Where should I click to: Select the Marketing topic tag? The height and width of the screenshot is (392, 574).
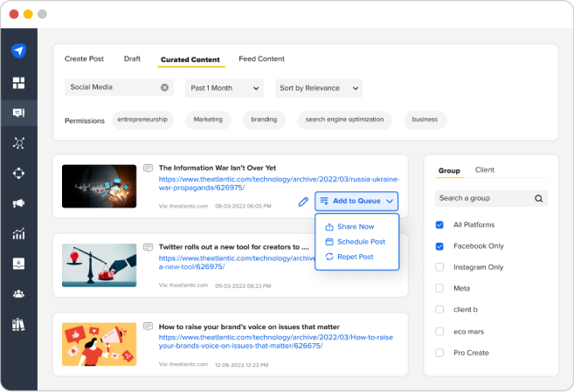[208, 120]
